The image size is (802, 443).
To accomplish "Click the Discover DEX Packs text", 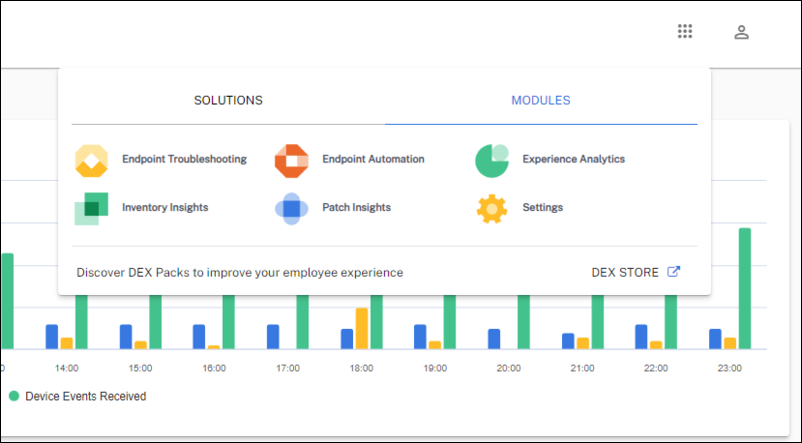I will pyautogui.click(x=240, y=272).
